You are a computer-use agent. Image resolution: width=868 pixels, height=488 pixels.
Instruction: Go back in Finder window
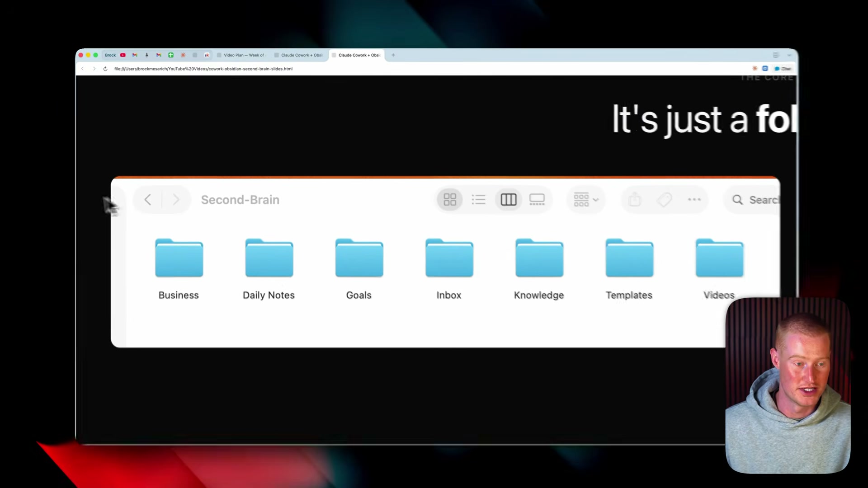pyautogui.click(x=148, y=200)
